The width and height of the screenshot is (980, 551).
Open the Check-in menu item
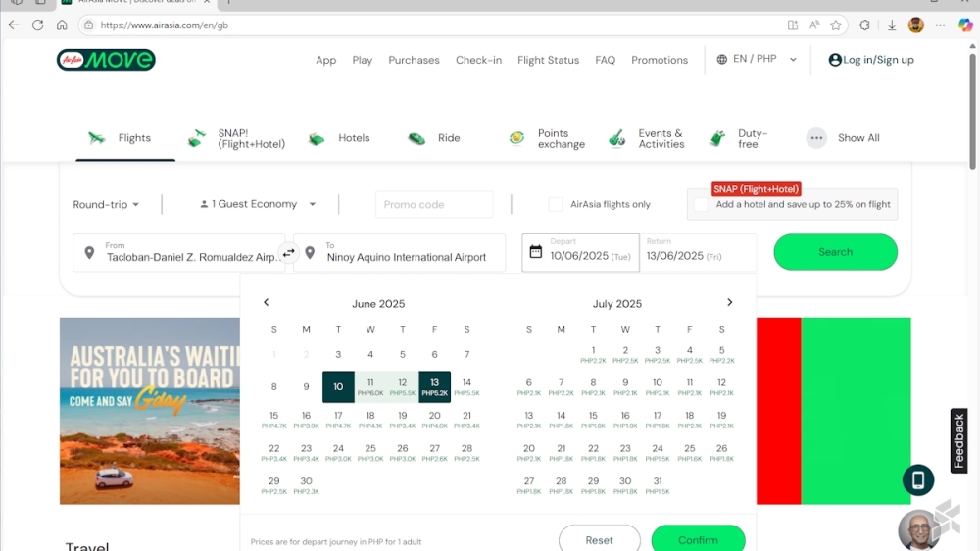(478, 60)
